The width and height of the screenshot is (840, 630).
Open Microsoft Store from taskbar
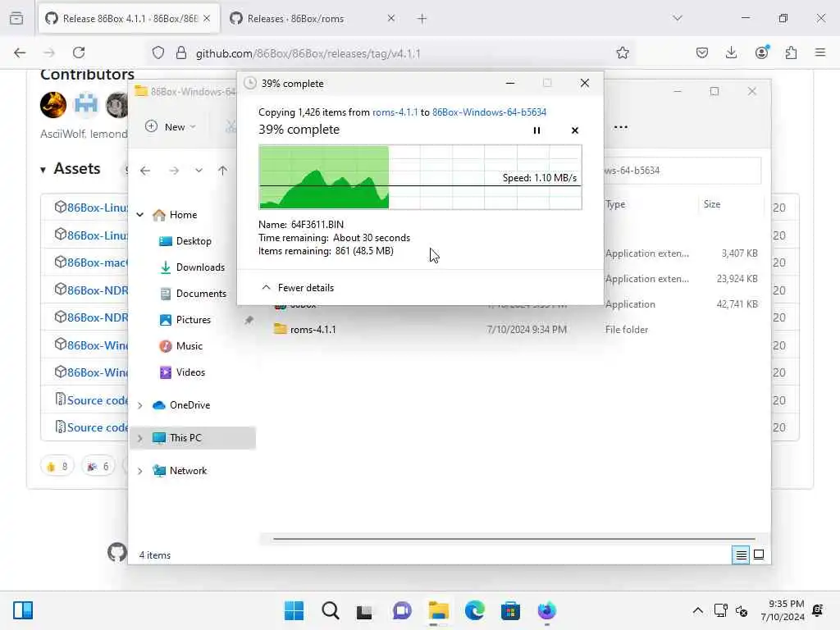(x=510, y=610)
